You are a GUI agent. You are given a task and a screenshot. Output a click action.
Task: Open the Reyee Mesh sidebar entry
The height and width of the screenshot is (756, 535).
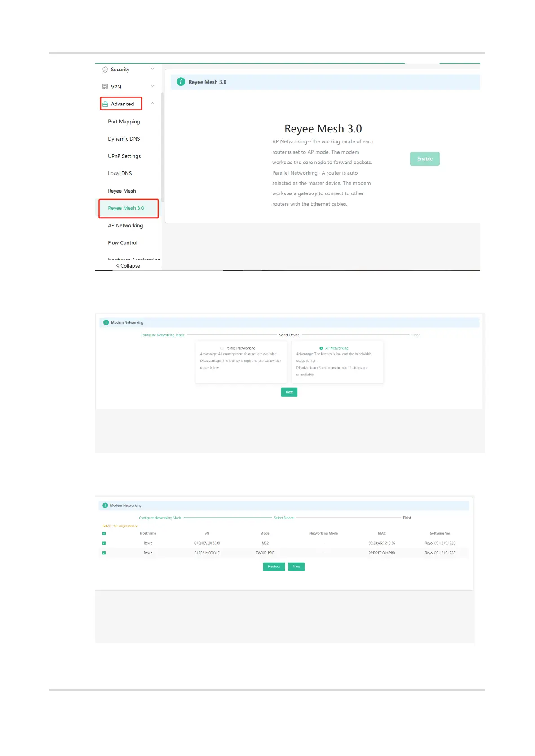122,191
